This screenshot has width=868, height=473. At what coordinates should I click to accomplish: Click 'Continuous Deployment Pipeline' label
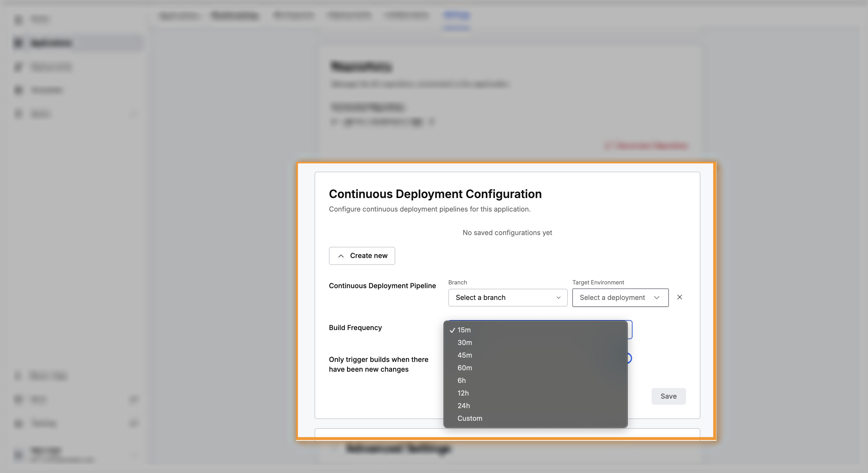382,286
